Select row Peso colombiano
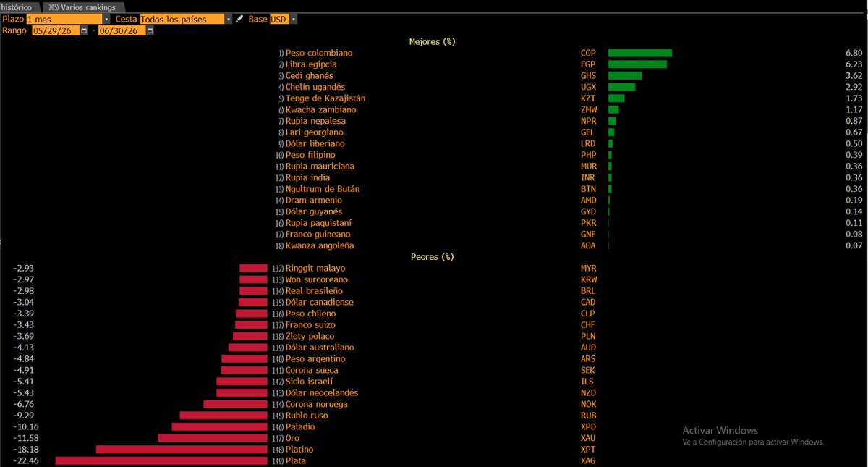 pyautogui.click(x=319, y=53)
